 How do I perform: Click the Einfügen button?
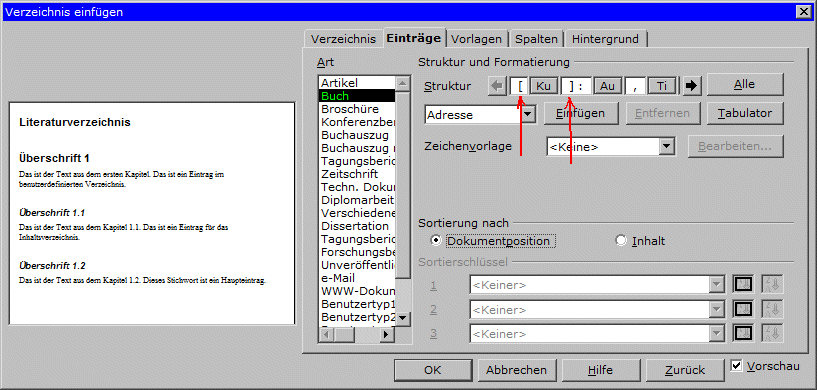580,113
